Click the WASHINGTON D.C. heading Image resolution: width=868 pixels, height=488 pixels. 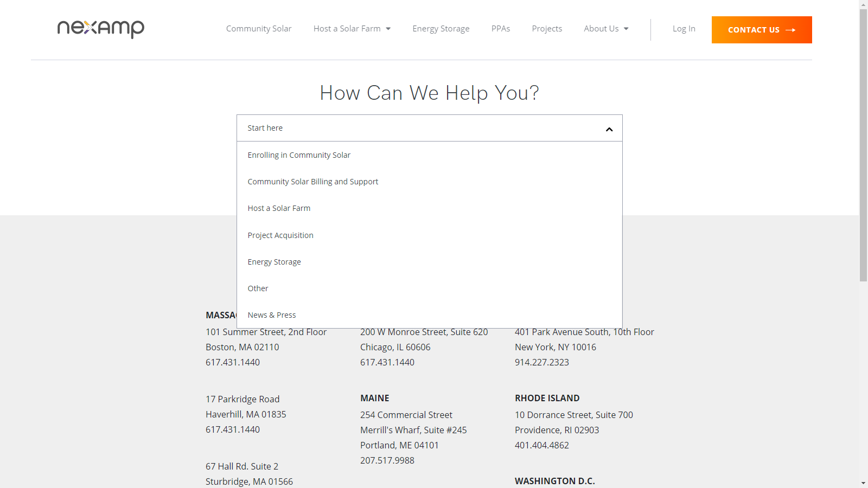coord(555,481)
